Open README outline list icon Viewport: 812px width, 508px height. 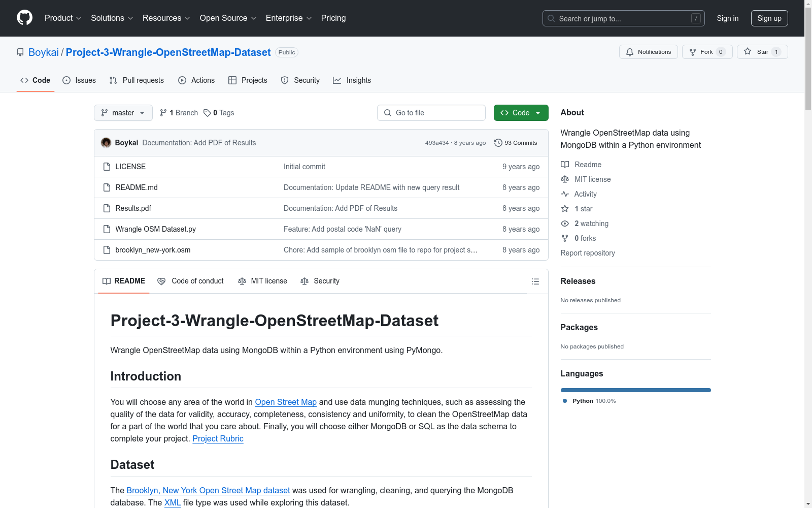[535, 281]
